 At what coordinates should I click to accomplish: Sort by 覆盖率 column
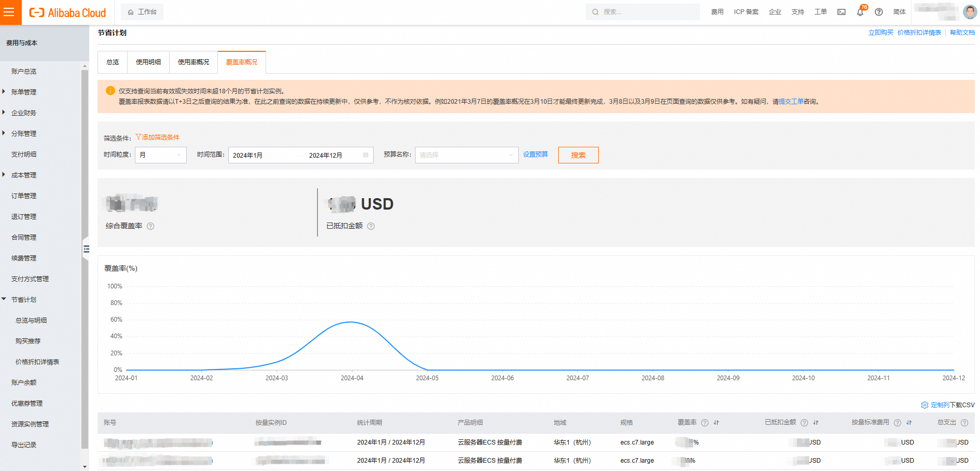click(x=716, y=423)
